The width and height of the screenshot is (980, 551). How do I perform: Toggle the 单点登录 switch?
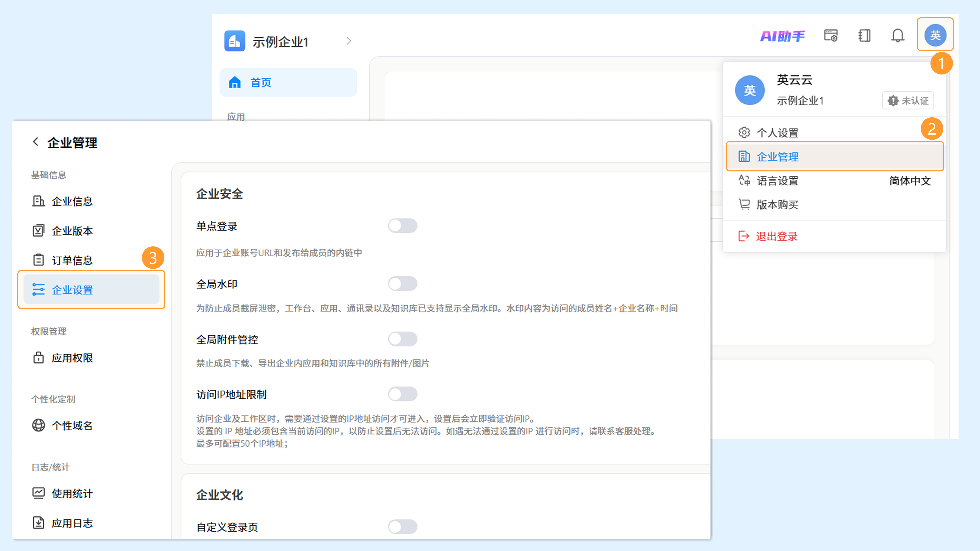402,226
